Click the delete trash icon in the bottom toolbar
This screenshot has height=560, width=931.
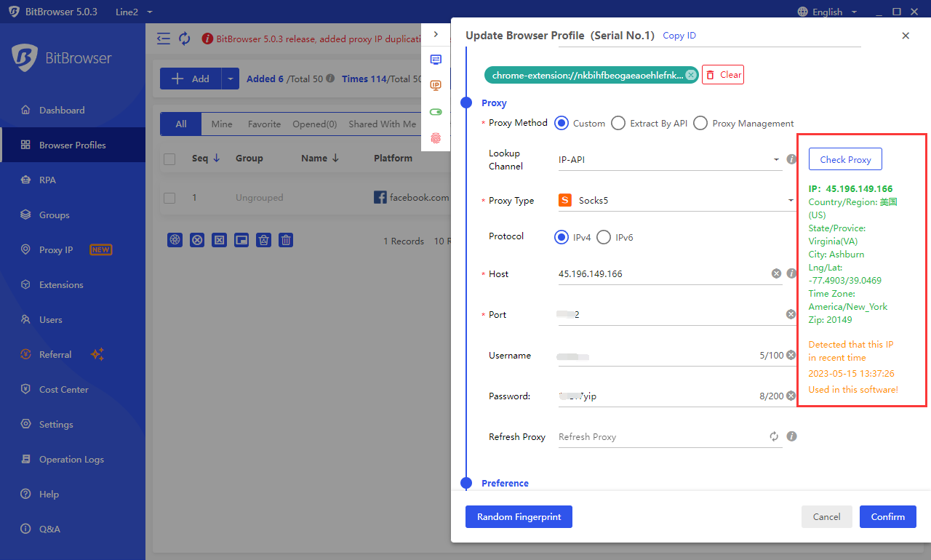click(x=286, y=240)
